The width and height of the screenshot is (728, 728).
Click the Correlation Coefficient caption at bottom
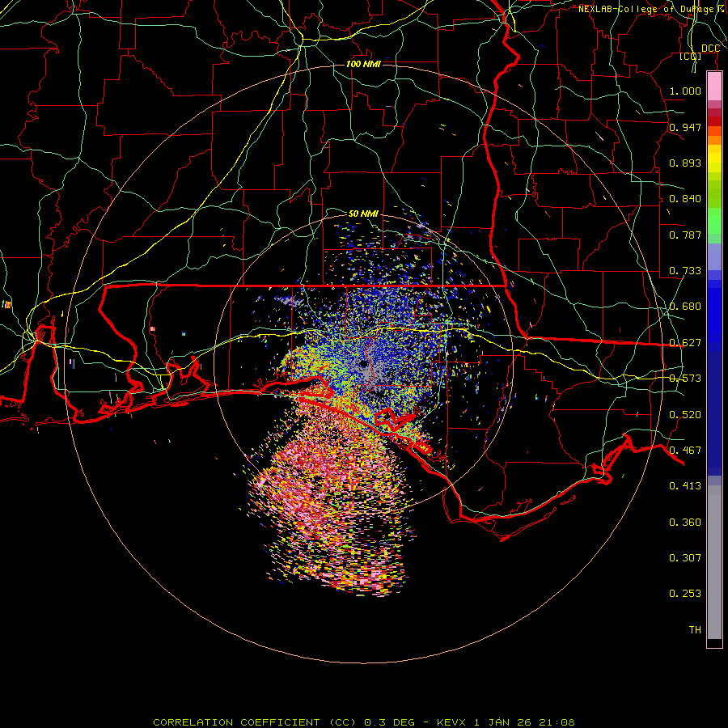click(364, 722)
